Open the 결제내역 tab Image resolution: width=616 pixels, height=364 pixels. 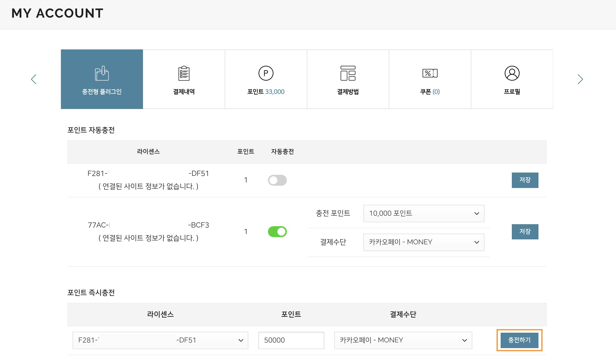pyautogui.click(x=184, y=79)
